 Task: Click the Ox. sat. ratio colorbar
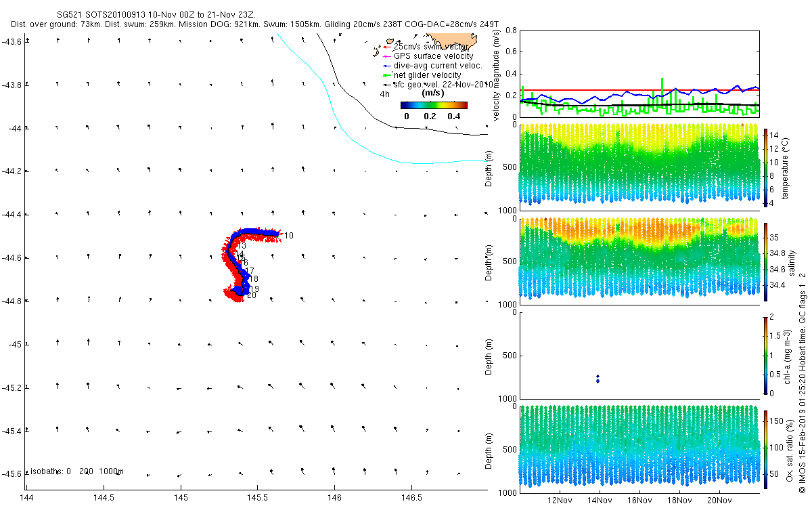coord(766,448)
